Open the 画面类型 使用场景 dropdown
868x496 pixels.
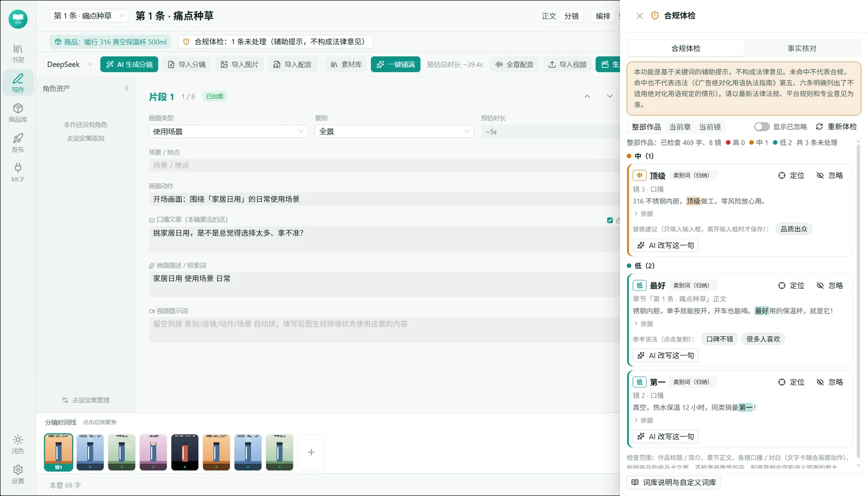click(228, 131)
